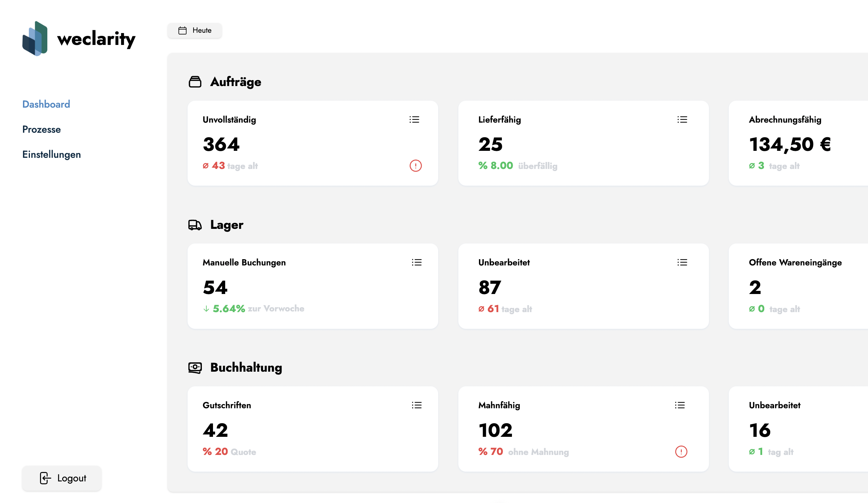Click the warning icon on the Unvollständig card
The height and width of the screenshot is (503, 868).
click(415, 166)
